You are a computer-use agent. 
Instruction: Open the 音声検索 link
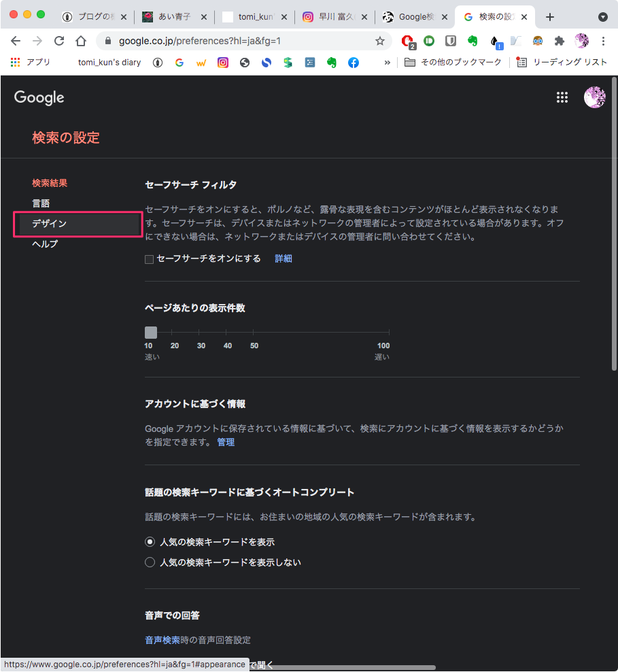pyautogui.click(x=162, y=640)
